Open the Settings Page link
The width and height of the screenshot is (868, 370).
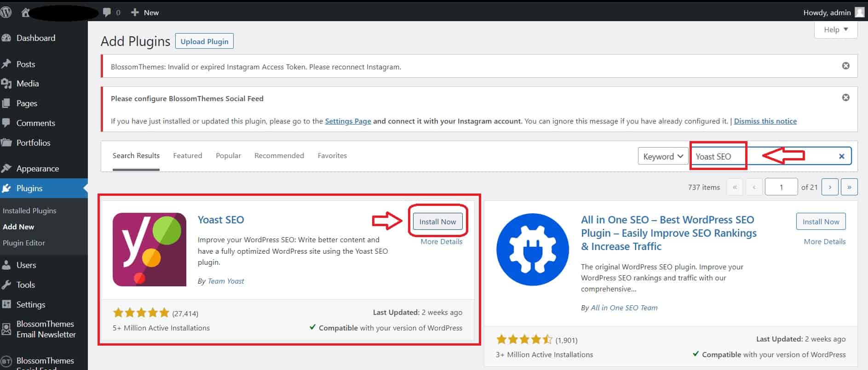tap(348, 121)
